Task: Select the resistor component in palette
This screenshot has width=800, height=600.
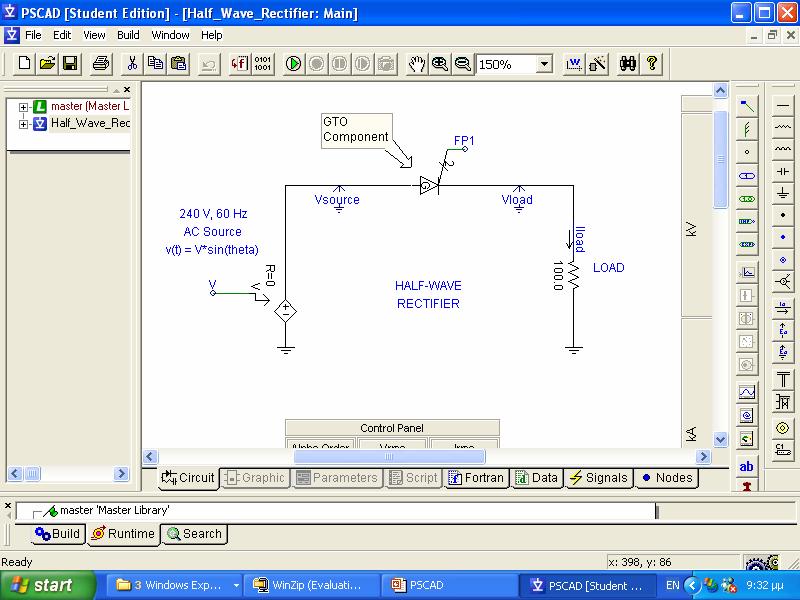Action: (x=783, y=127)
